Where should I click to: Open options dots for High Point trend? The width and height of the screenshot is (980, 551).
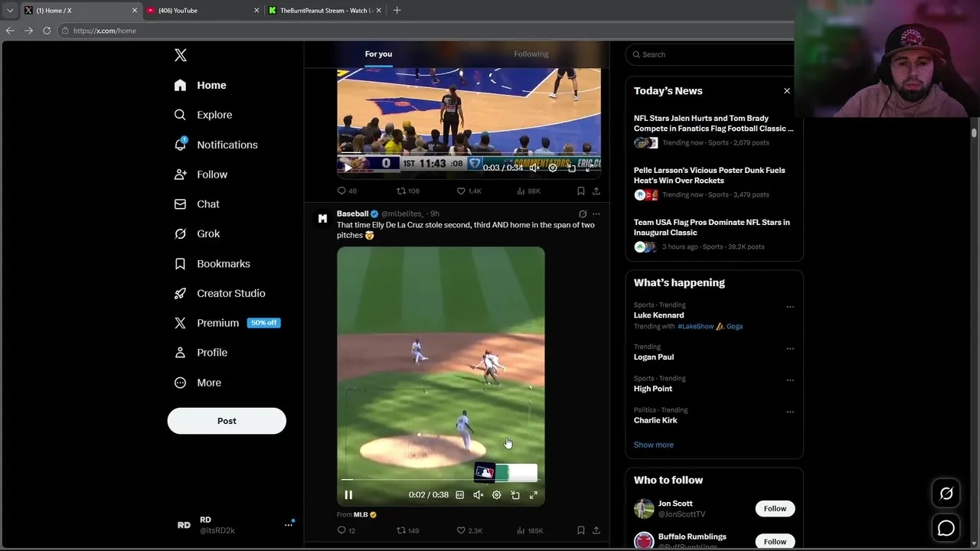790,380
